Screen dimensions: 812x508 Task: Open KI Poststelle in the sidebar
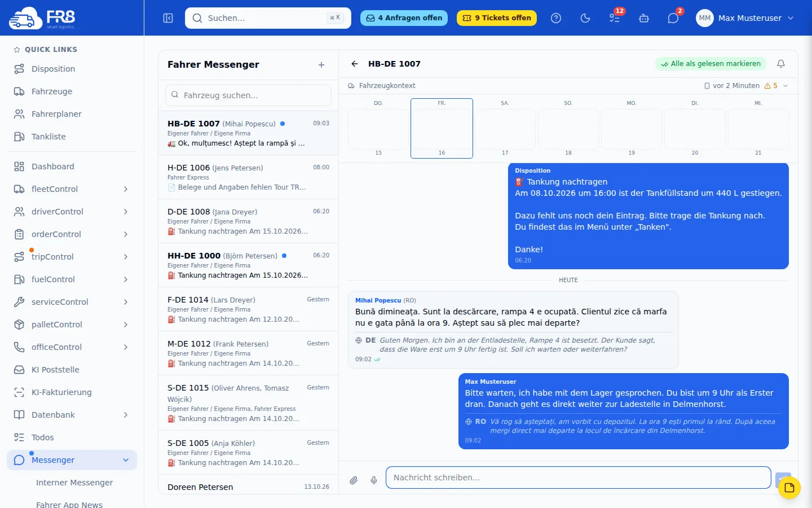72,370
